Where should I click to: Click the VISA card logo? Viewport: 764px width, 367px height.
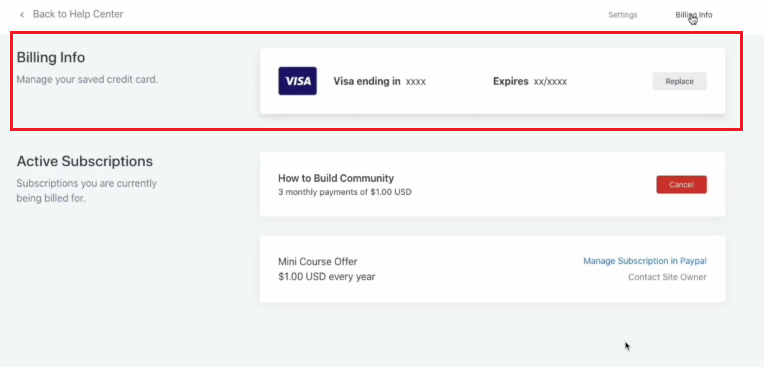pos(297,81)
